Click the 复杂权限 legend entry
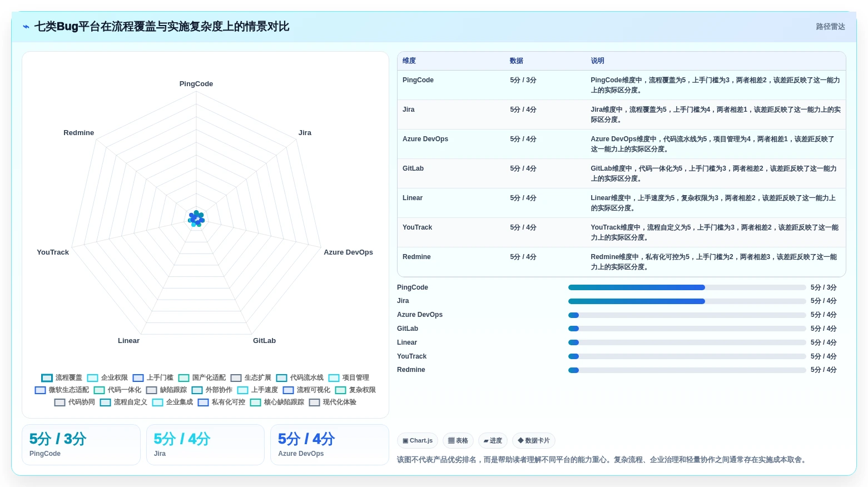This screenshot has height=487, width=868. click(355, 390)
